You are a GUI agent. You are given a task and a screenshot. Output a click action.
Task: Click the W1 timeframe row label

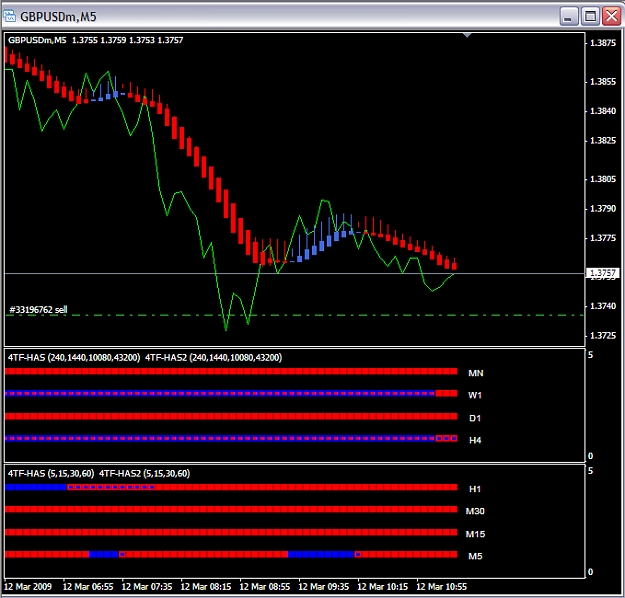pyautogui.click(x=475, y=395)
